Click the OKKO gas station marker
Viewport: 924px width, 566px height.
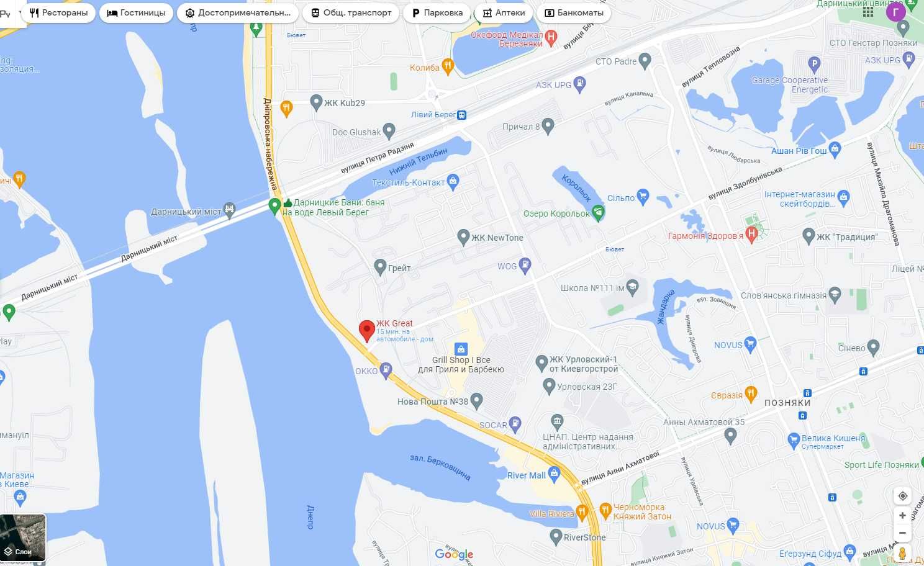click(x=386, y=371)
